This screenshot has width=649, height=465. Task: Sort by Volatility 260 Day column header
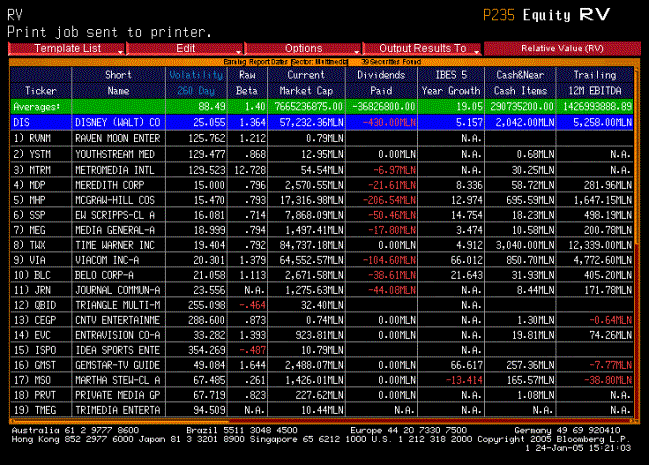(189, 82)
